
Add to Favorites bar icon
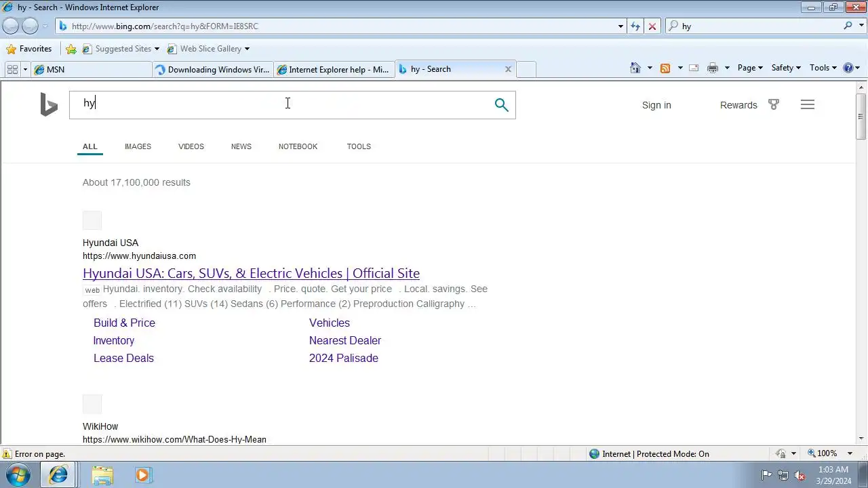pos(71,49)
